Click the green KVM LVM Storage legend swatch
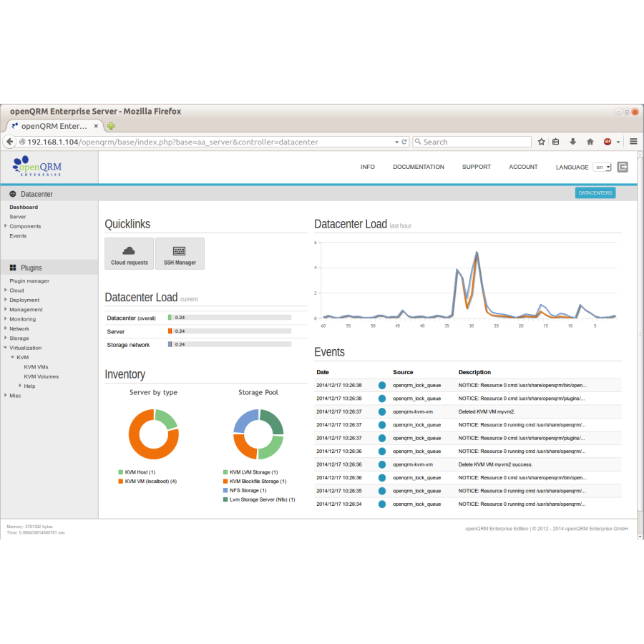 pyautogui.click(x=225, y=472)
